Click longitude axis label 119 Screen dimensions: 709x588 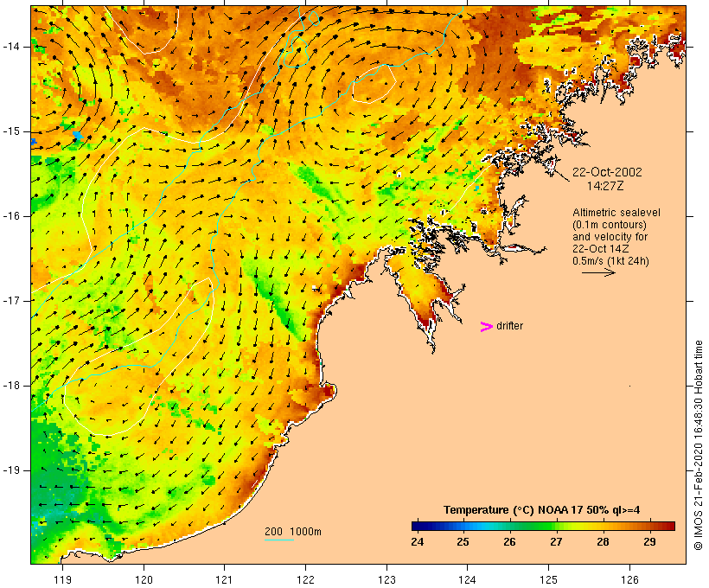(x=62, y=579)
